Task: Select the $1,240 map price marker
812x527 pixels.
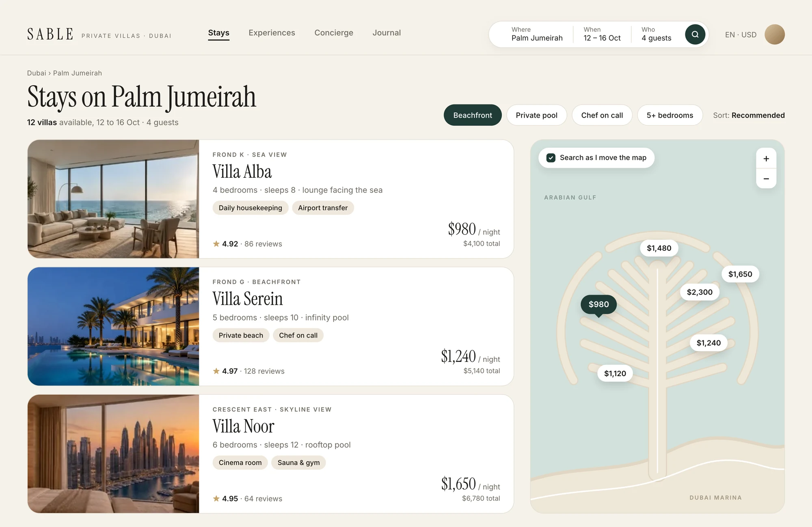Action: point(708,343)
